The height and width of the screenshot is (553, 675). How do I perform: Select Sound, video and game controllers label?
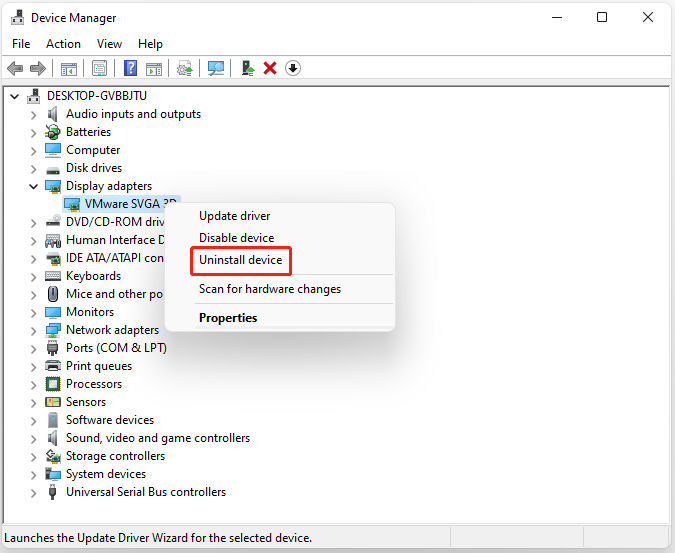pyautogui.click(x=158, y=438)
